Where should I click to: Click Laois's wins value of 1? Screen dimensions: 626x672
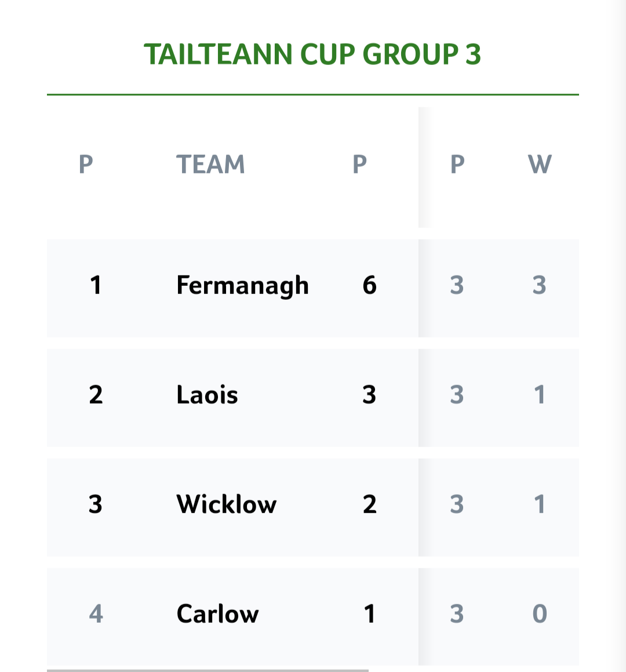(x=540, y=395)
